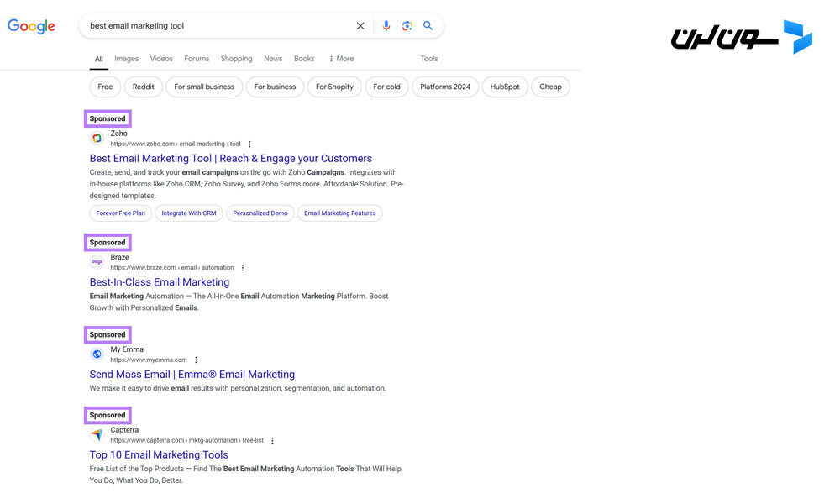Click the blue magnifier search icon
Viewport: 840px width, 504px height.
tap(428, 26)
